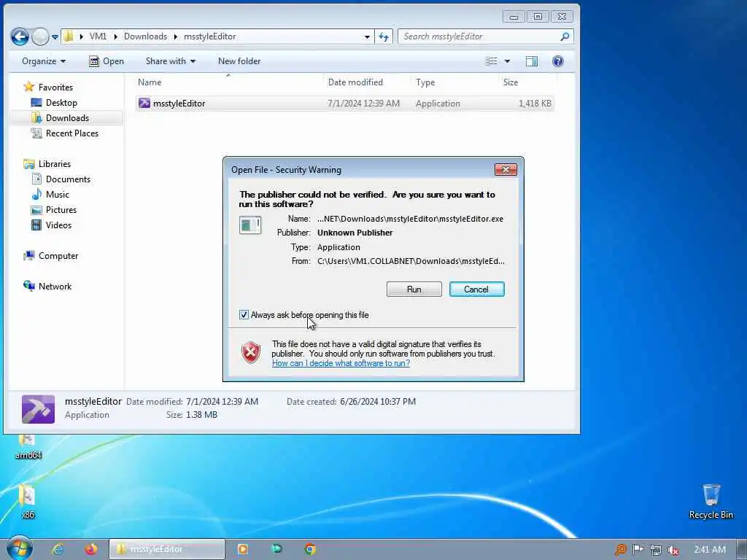Sort by the Type column header

coord(454,82)
